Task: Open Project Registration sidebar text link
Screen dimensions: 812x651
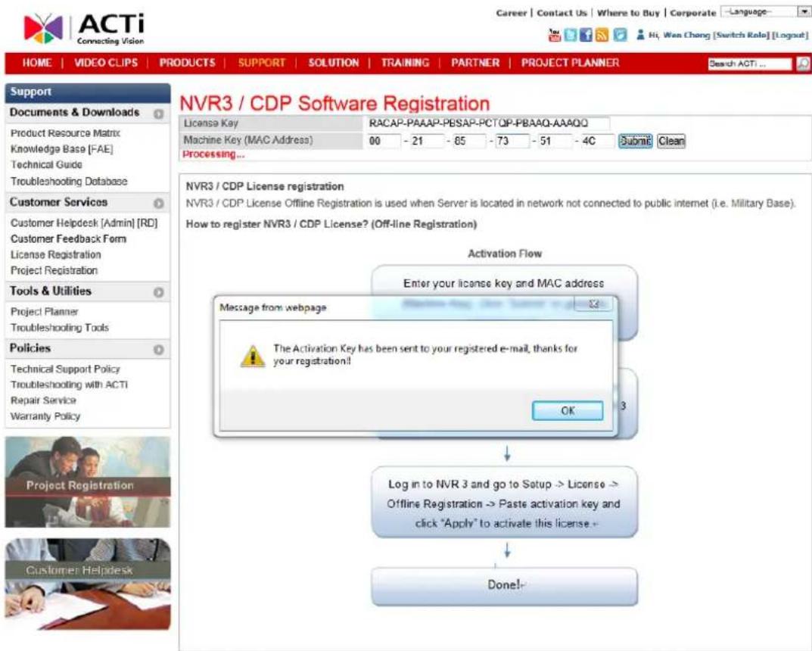Action: 54,271
